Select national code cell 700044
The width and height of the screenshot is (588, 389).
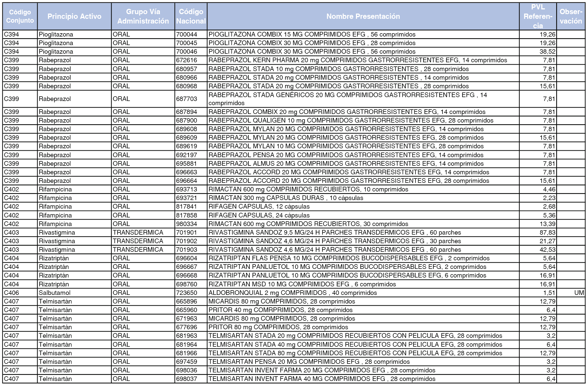click(x=191, y=34)
